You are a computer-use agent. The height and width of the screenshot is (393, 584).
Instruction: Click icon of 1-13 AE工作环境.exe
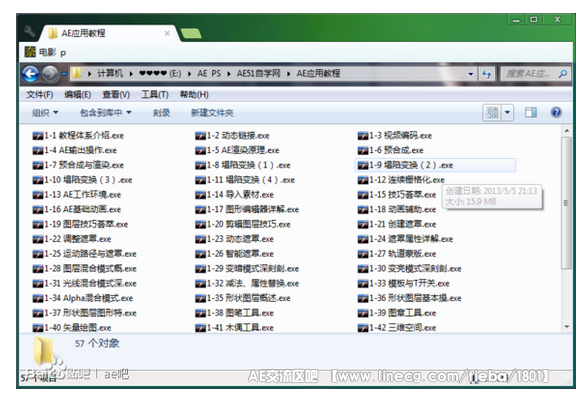click(38, 195)
